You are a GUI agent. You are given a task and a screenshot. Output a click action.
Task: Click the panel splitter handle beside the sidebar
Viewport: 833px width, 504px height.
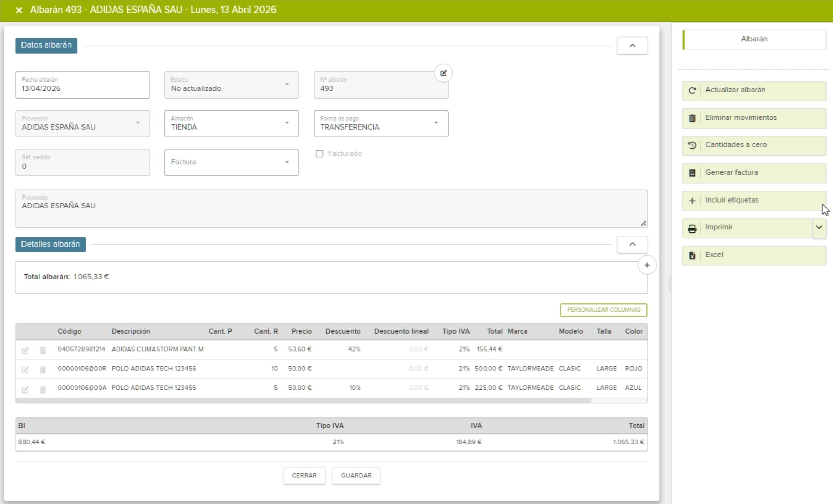[x=670, y=283]
